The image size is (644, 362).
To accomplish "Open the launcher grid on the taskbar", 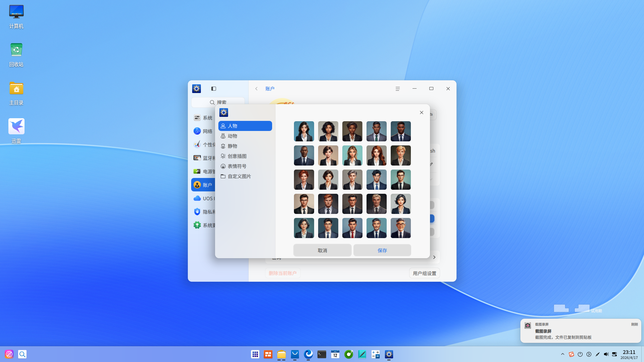I will pos(255,354).
